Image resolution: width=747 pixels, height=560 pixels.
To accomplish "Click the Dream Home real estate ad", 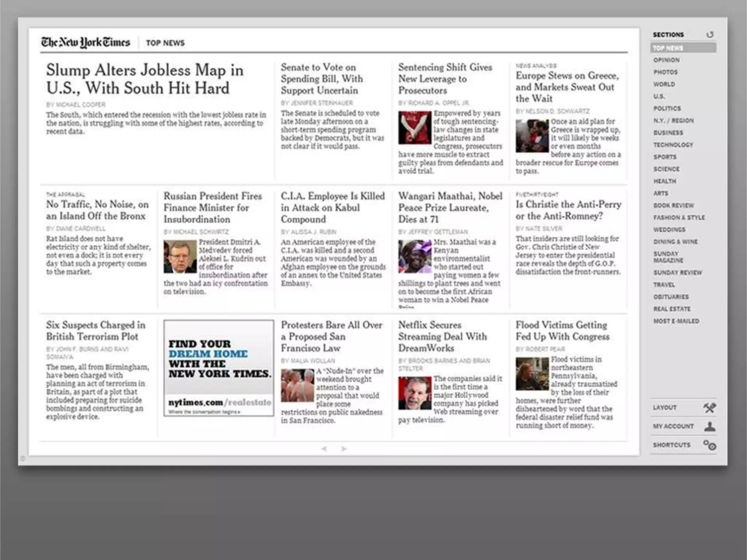I will point(218,368).
